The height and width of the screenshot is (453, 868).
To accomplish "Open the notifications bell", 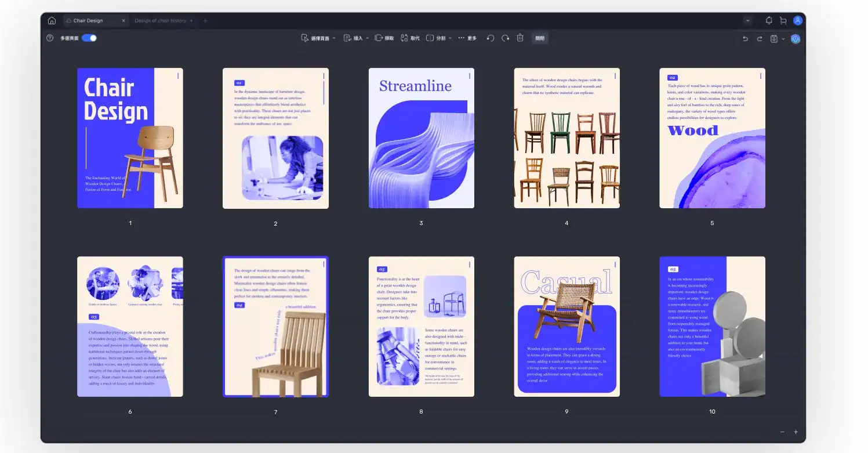I will click(x=769, y=21).
